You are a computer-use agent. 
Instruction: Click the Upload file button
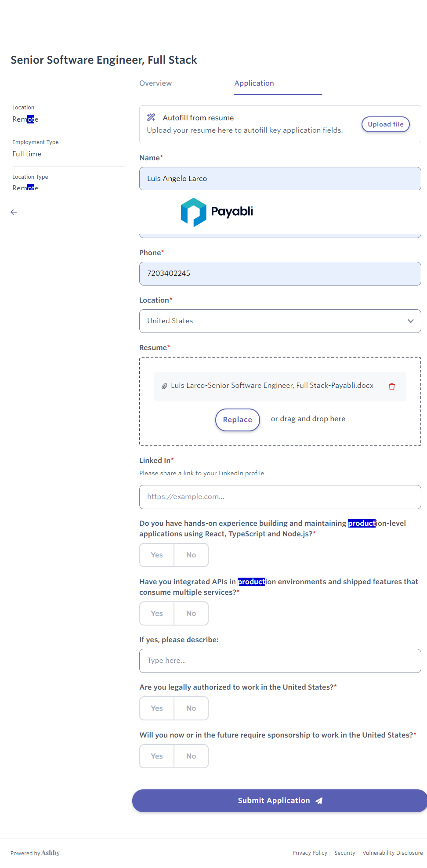(x=385, y=124)
